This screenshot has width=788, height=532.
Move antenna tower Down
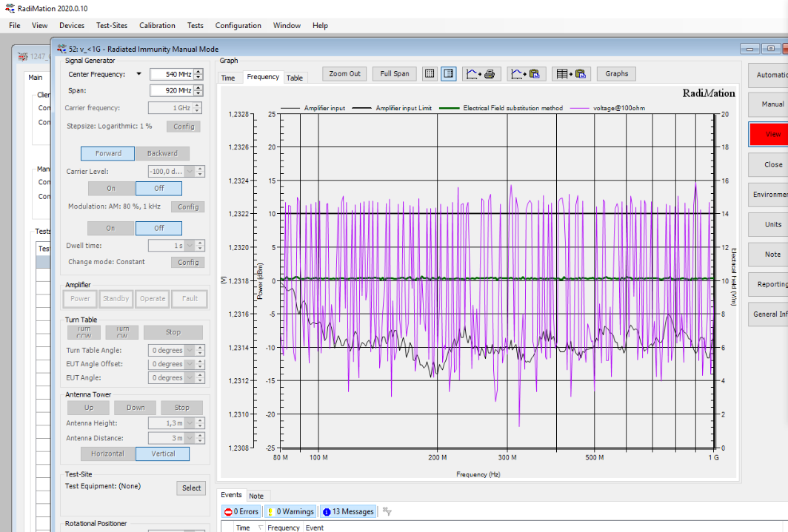136,408
